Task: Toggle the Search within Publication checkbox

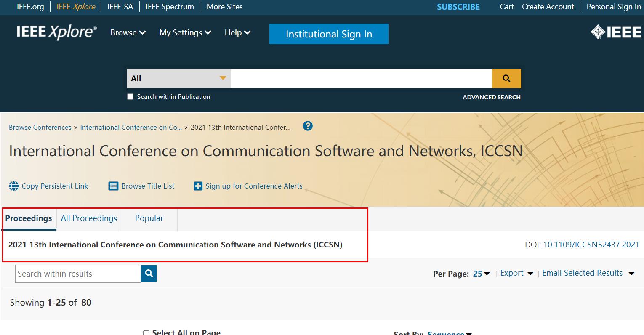Action: [130, 97]
